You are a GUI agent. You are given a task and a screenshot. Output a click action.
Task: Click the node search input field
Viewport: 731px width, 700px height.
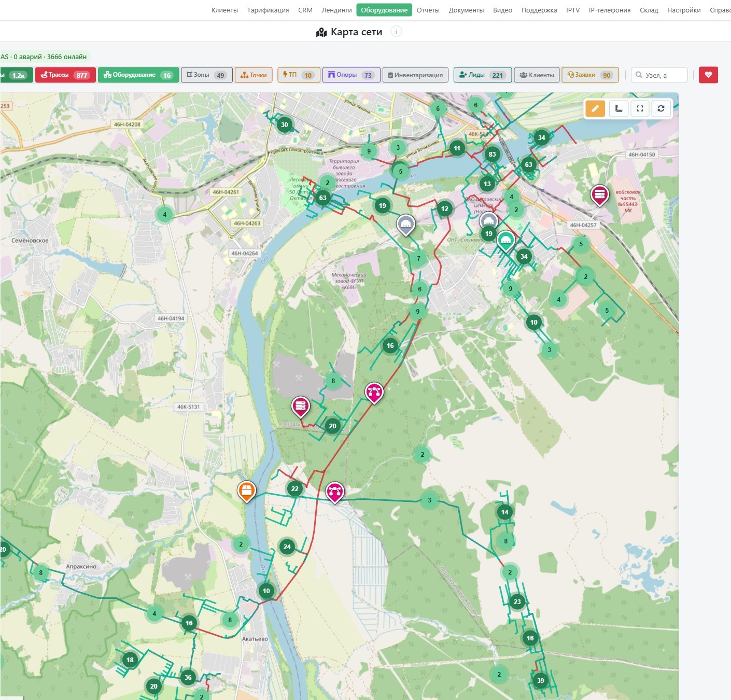pos(659,75)
